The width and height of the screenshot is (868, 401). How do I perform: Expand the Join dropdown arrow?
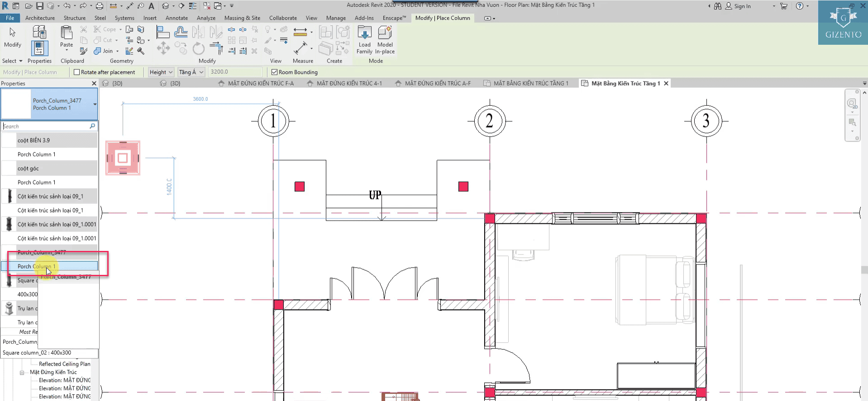tap(117, 51)
